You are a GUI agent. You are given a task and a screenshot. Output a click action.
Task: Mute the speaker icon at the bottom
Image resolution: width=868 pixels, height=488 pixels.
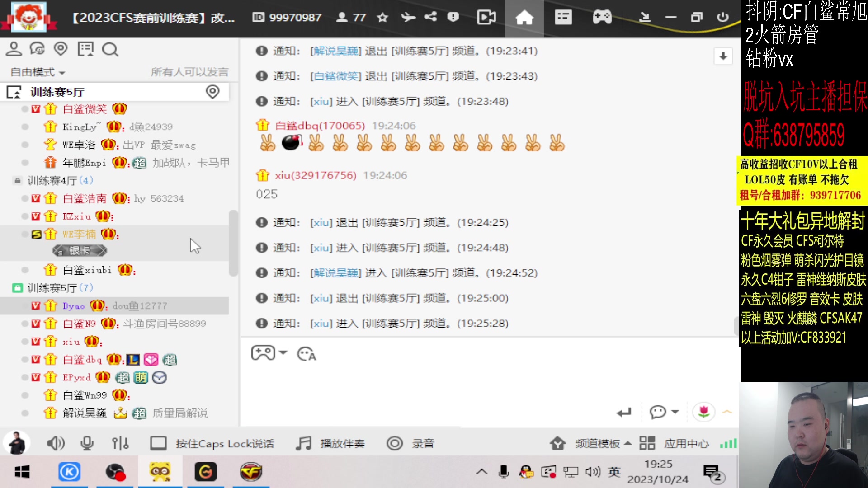click(x=56, y=443)
